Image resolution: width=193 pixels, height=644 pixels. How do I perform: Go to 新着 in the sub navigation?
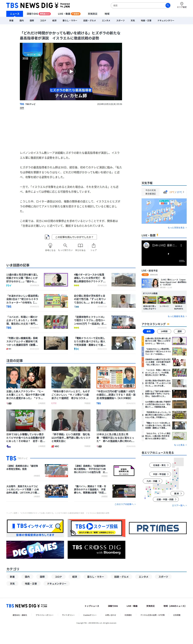11,21
